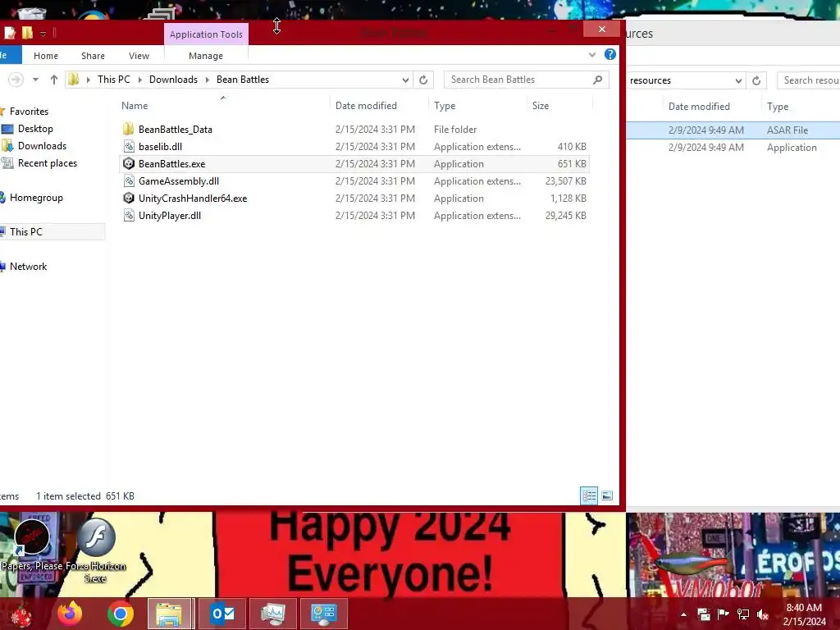Image resolution: width=840 pixels, height=630 pixels.
Task: Open the View ribbon tab
Action: [139, 56]
